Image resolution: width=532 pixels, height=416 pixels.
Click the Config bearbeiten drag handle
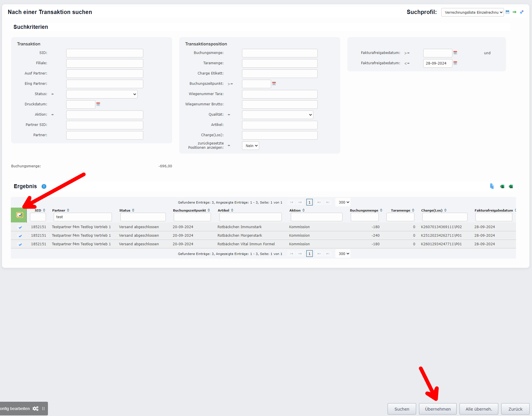click(43, 409)
